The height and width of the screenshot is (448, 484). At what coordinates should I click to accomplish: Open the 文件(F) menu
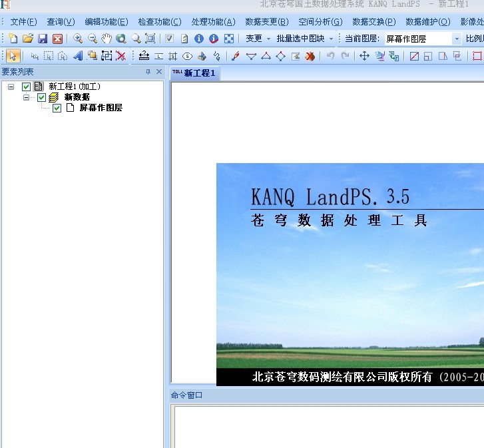click(x=23, y=22)
